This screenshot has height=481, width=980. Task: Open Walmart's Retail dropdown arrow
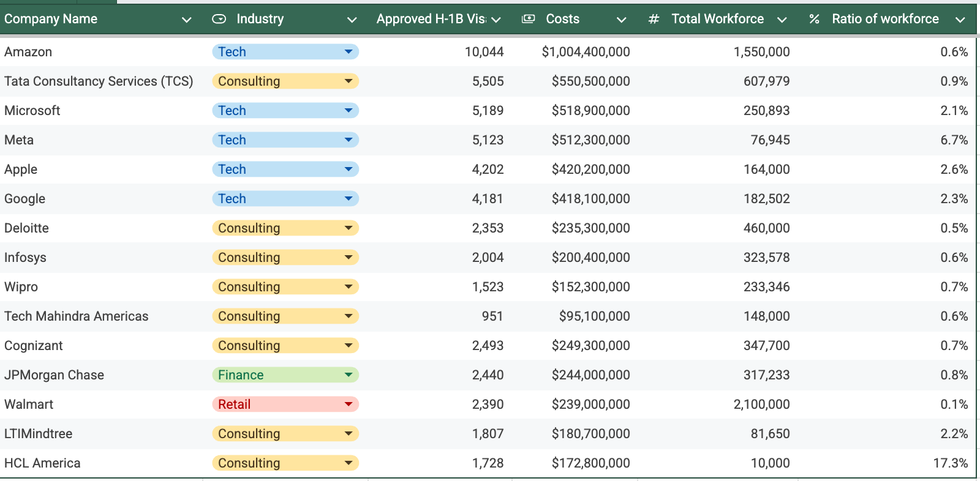point(349,405)
